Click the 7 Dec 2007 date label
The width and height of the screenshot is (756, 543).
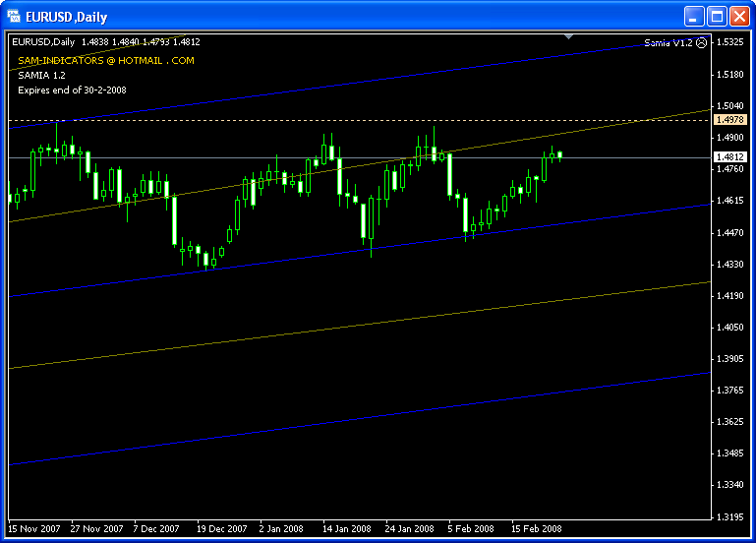[x=156, y=529]
